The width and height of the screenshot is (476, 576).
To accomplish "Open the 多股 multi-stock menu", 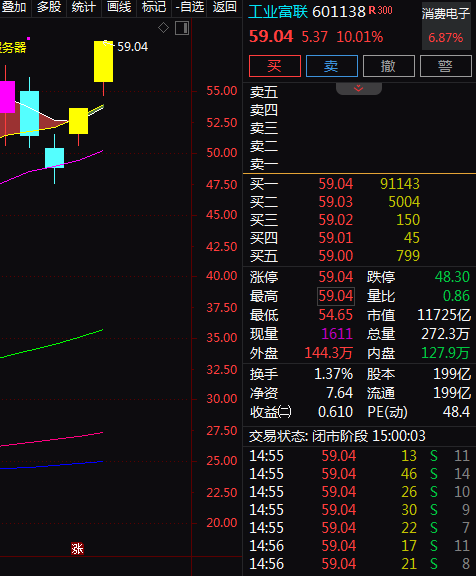I will tap(49, 7).
